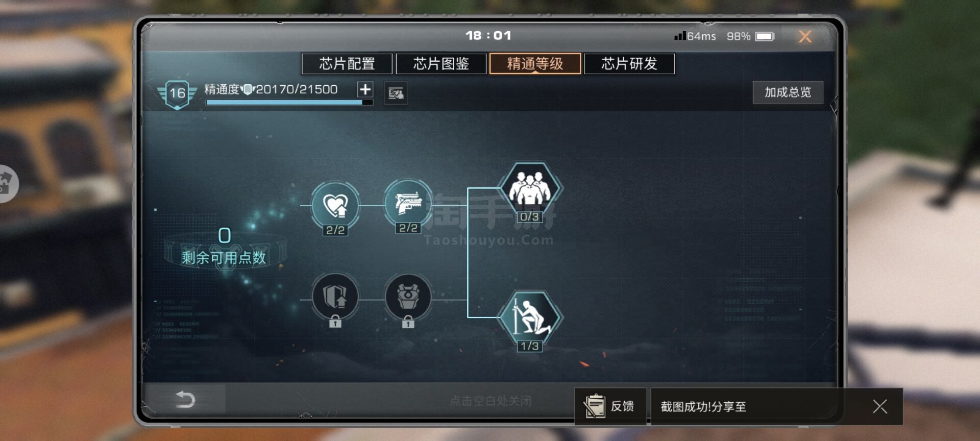Select the heart health boost skill node
The image size is (980, 441).
[x=335, y=206]
